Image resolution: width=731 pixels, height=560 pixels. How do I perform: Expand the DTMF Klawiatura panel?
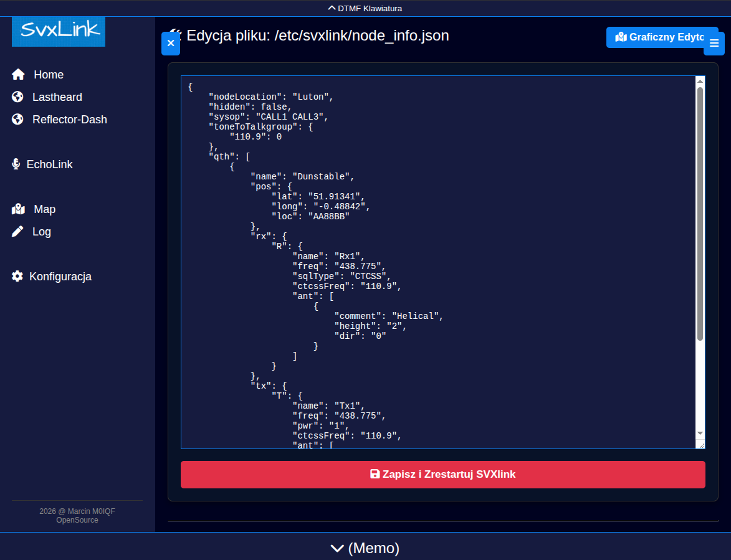click(x=365, y=8)
